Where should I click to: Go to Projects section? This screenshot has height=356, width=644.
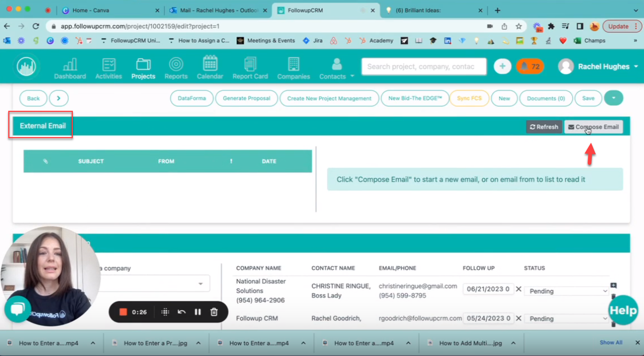tap(143, 68)
